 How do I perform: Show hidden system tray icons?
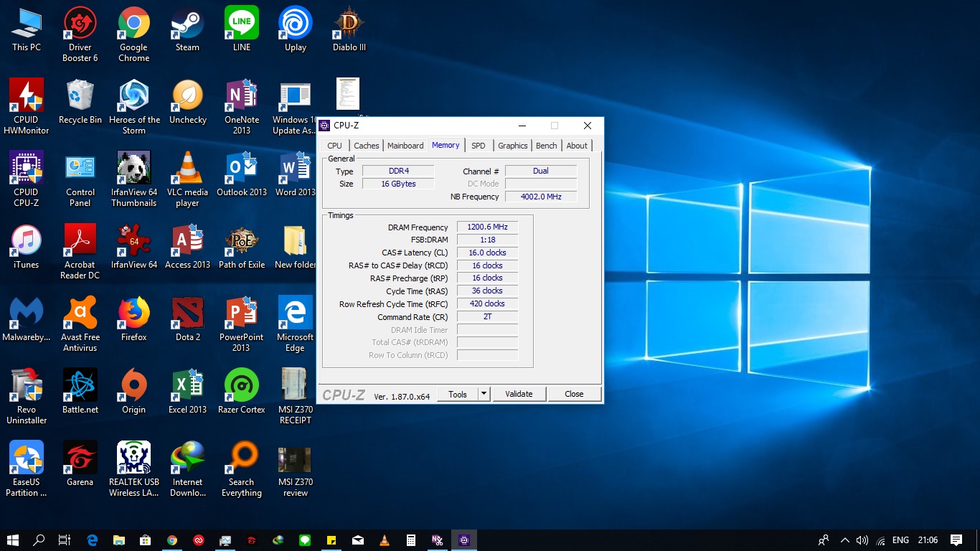tap(844, 540)
